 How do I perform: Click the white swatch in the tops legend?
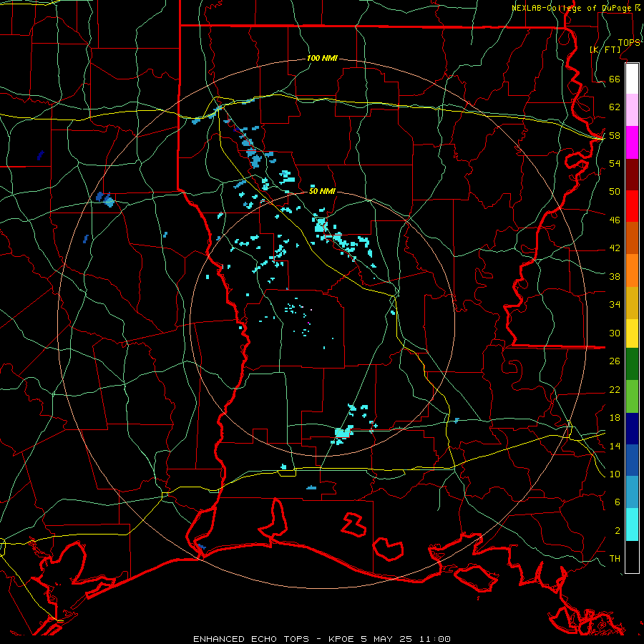(632, 79)
